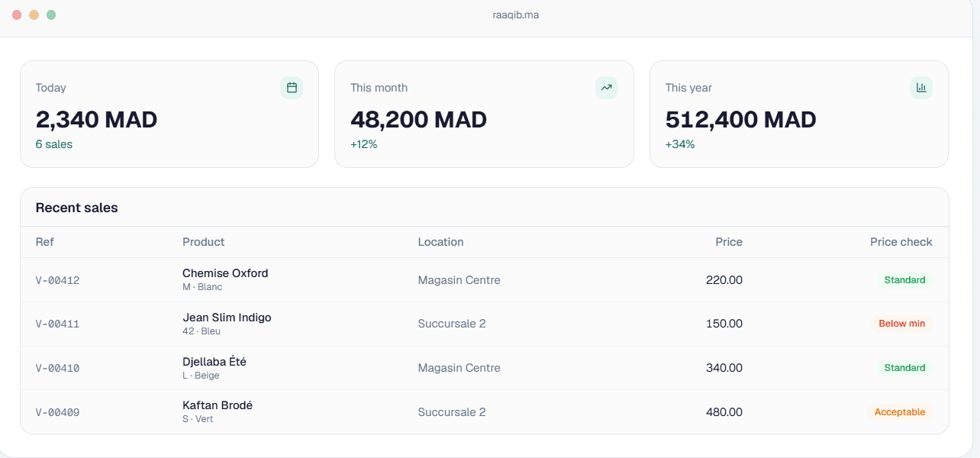Click the 42 · Bleu variant text

(201, 331)
